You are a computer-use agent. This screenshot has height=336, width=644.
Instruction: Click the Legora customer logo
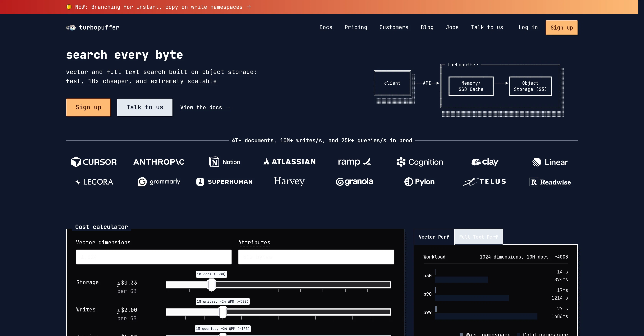(x=94, y=182)
